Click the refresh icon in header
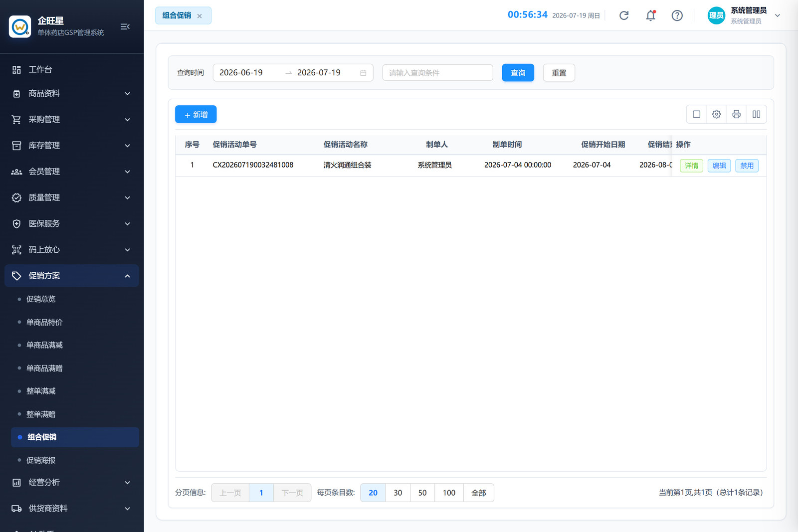The width and height of the screenshot is (798, 532). click(x=624, y=15)
